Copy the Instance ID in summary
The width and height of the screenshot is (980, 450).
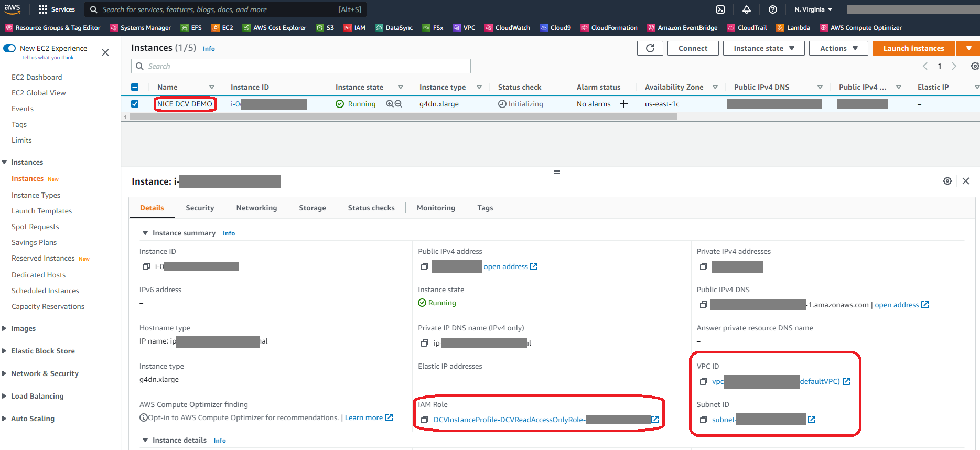pyautogui.click(x=146, y=266)
